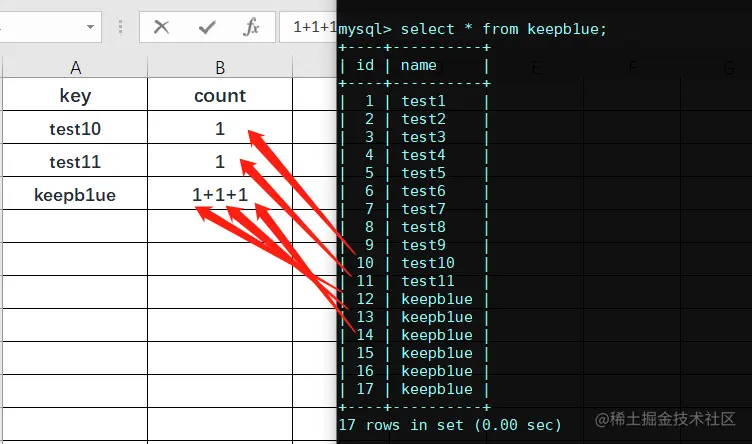Click test11 in the terminal output
This screenshot has height=444, width=752.
pos(428,281)
